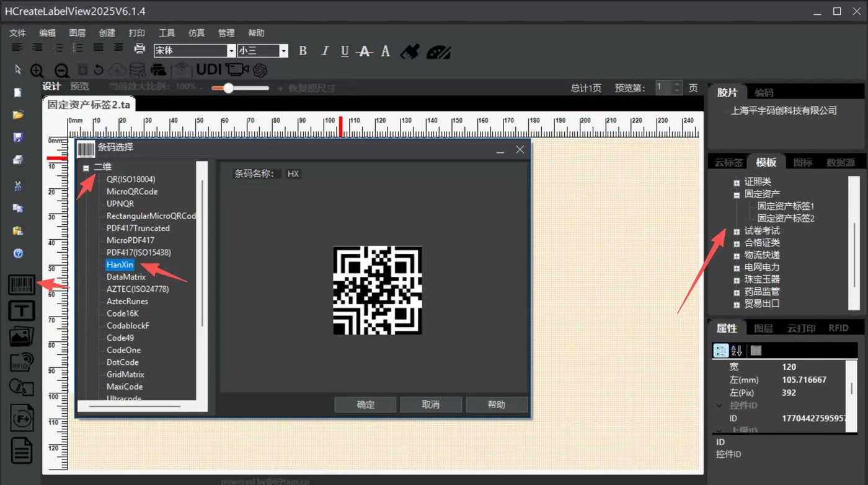Select the shapes drawing tool
Image resolution: width=868 pixels, height=485 pixels.
(21, 388)
